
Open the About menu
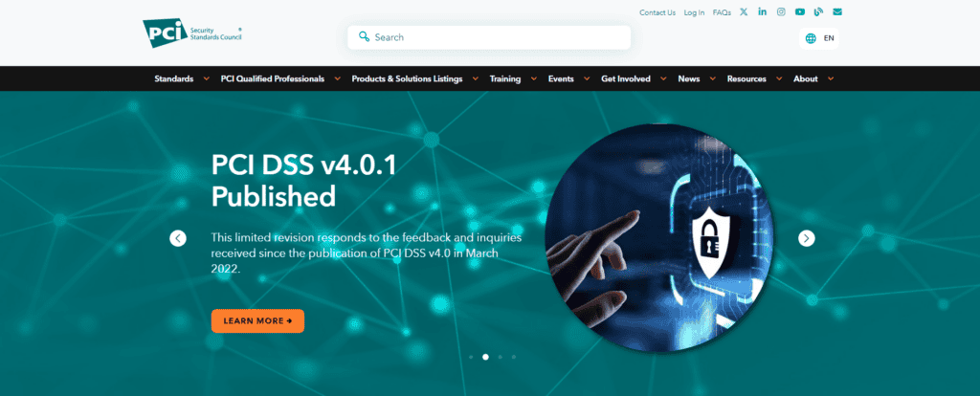pos(806,78)
